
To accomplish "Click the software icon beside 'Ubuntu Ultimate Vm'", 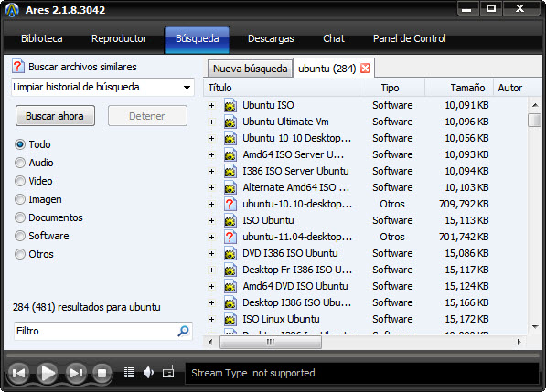I will [x=230, y=122].
